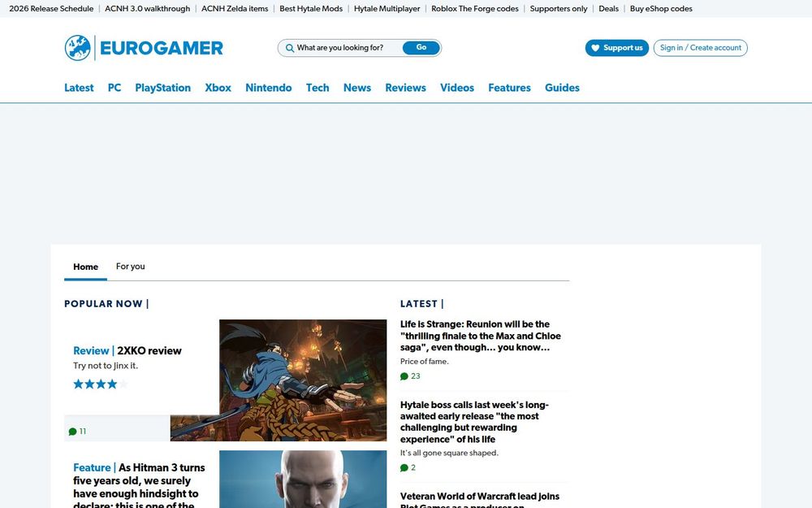The height and width of the screenshot is (508, 812).
Task: Open ACNH Zelda items link
Action: click(x=235, y=8)
